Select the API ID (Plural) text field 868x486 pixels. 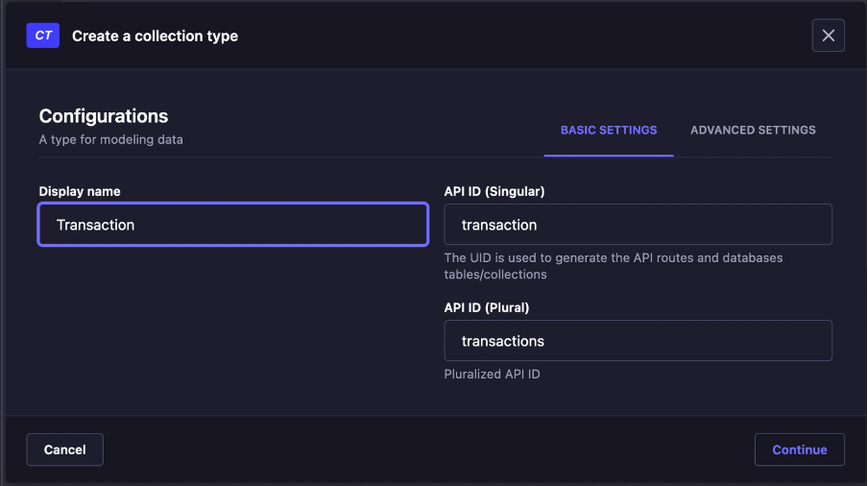[638, 341]
